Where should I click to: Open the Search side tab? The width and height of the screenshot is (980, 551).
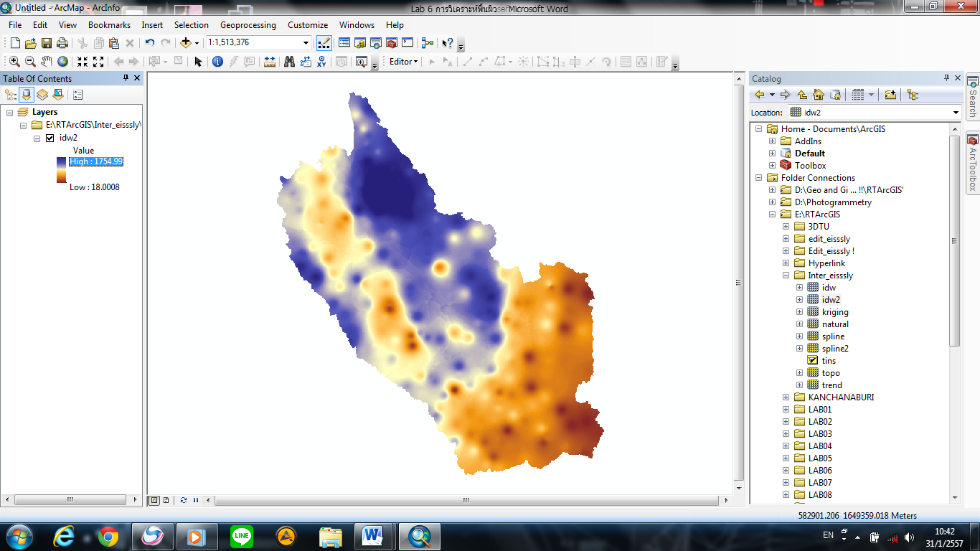973,98
